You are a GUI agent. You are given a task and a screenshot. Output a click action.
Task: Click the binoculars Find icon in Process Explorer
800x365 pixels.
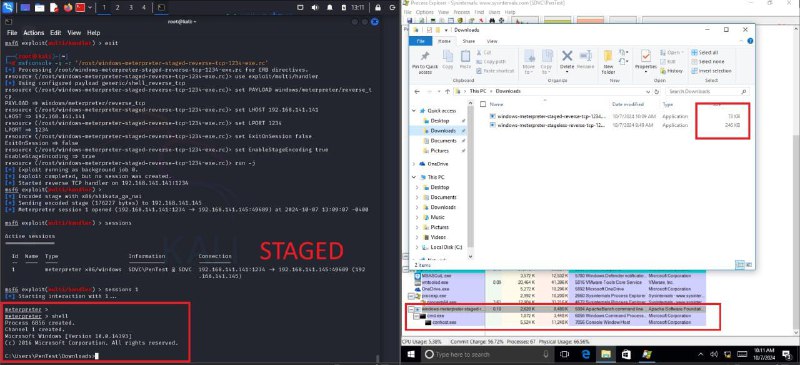click(493, 21)
